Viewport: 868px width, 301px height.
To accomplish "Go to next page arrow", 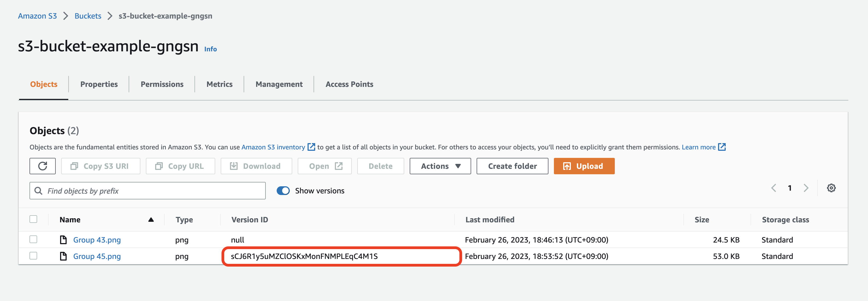I will [806, 188].
